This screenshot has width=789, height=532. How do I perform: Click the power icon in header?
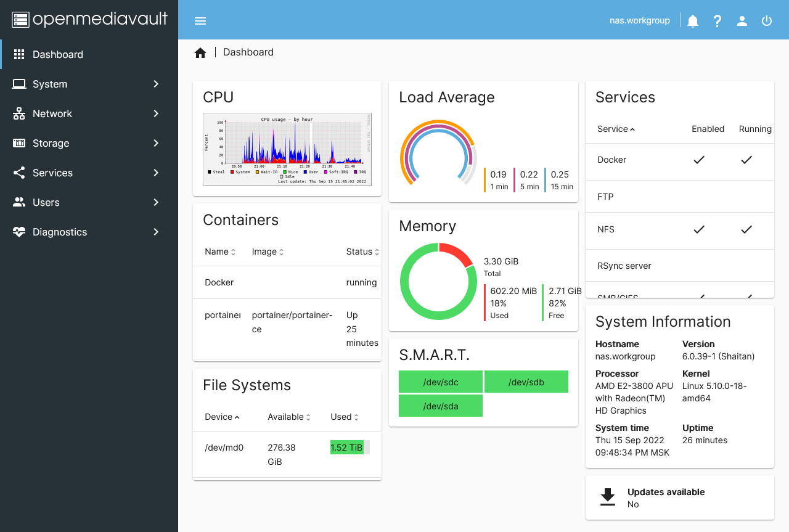tap(767, 21)
